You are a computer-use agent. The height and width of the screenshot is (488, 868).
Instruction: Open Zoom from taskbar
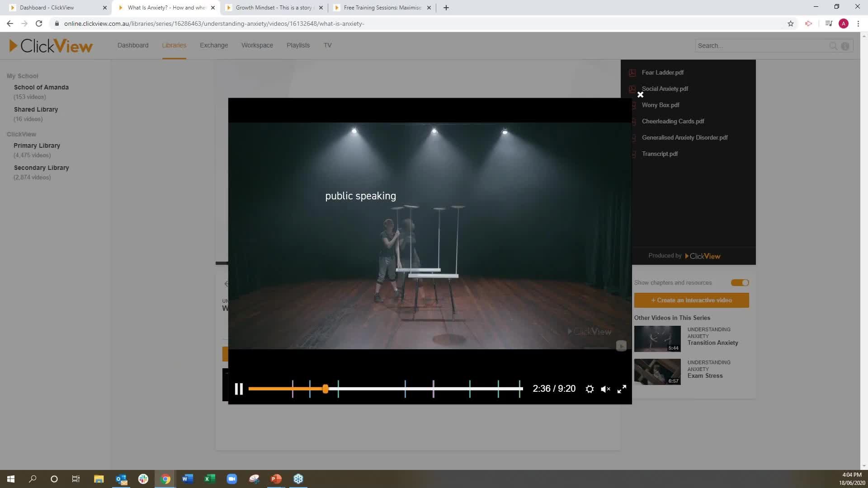pos(232,479)
